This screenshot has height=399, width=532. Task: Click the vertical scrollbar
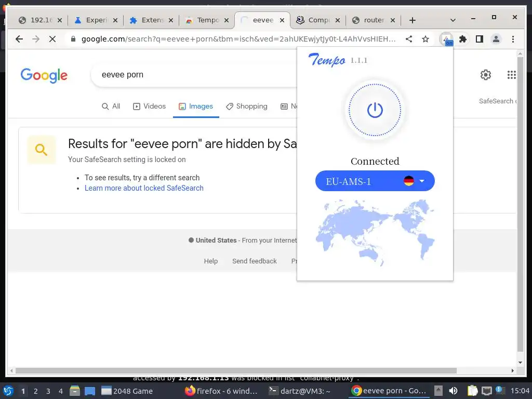click(520, 204)
